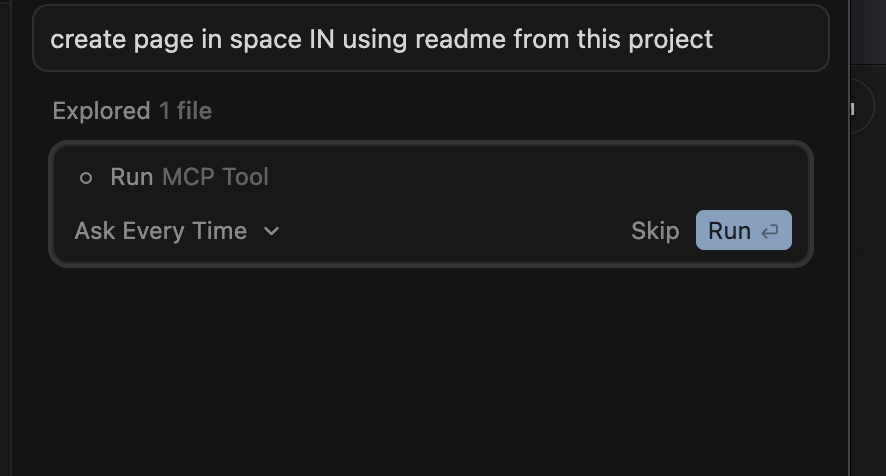Click the "1 file" count text
886x476 pixels.
[185, 111]
